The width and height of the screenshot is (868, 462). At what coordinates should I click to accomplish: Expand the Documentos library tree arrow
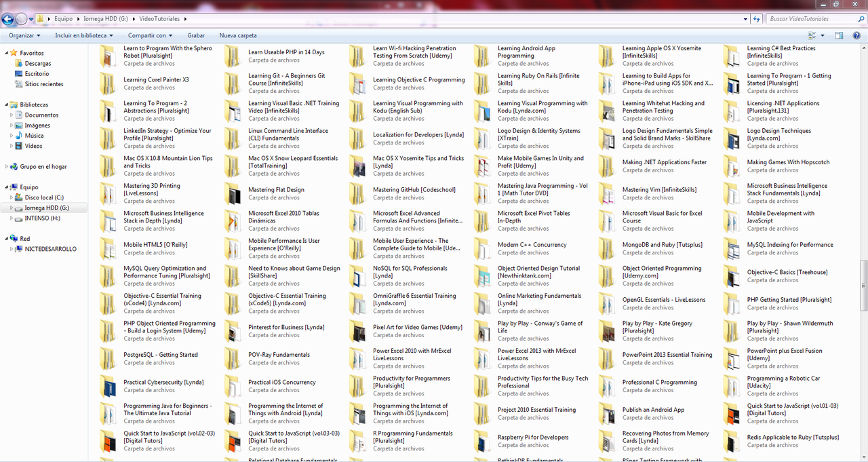(x=12, y=115)
